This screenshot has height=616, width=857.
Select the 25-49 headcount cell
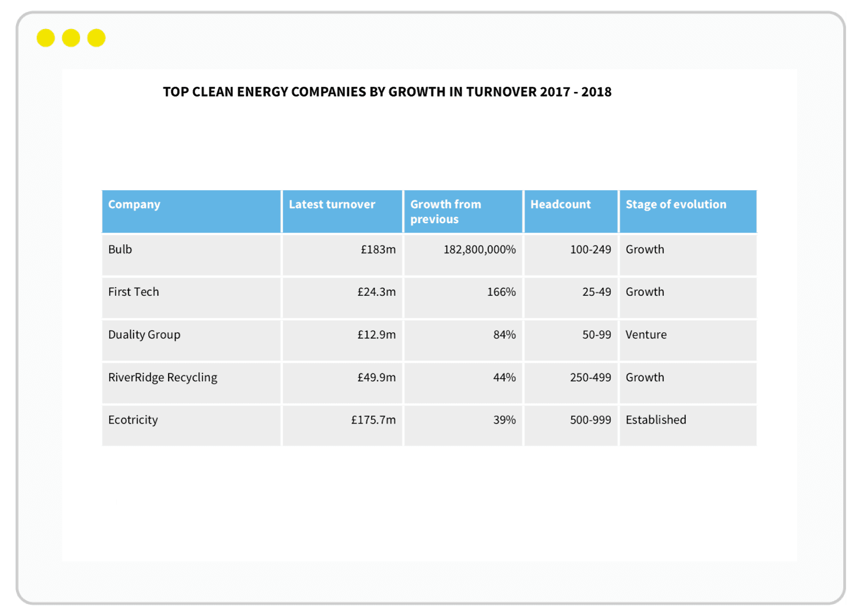571,298
